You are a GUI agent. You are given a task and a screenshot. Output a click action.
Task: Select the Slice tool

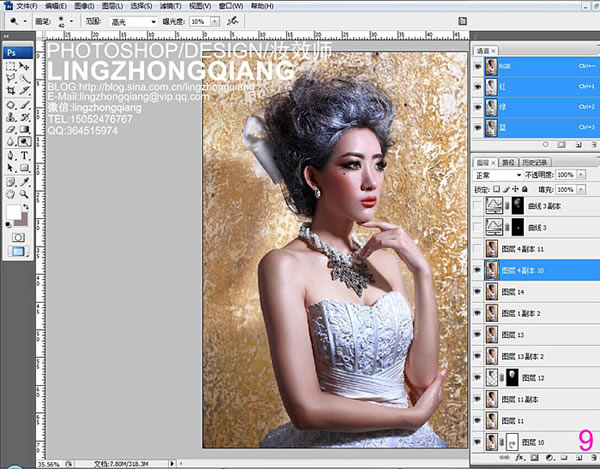click(x=24, y=91)
